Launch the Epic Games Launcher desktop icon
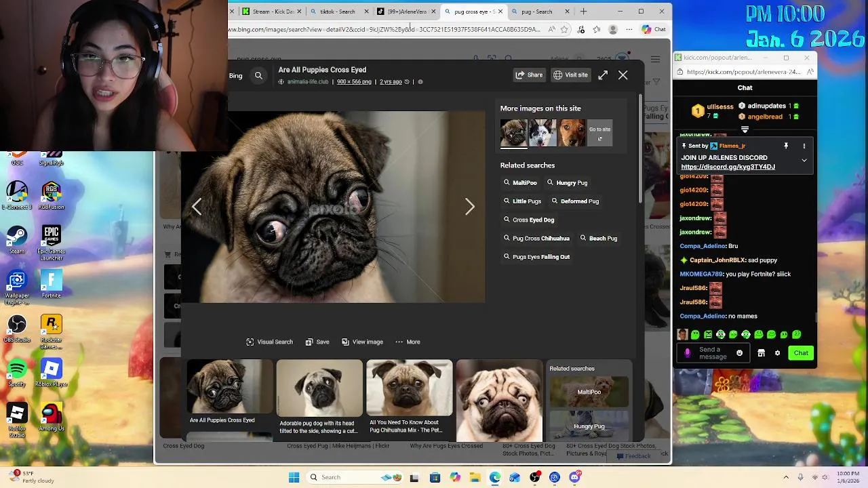Screen dimensions: 868x488 (52, 242)
